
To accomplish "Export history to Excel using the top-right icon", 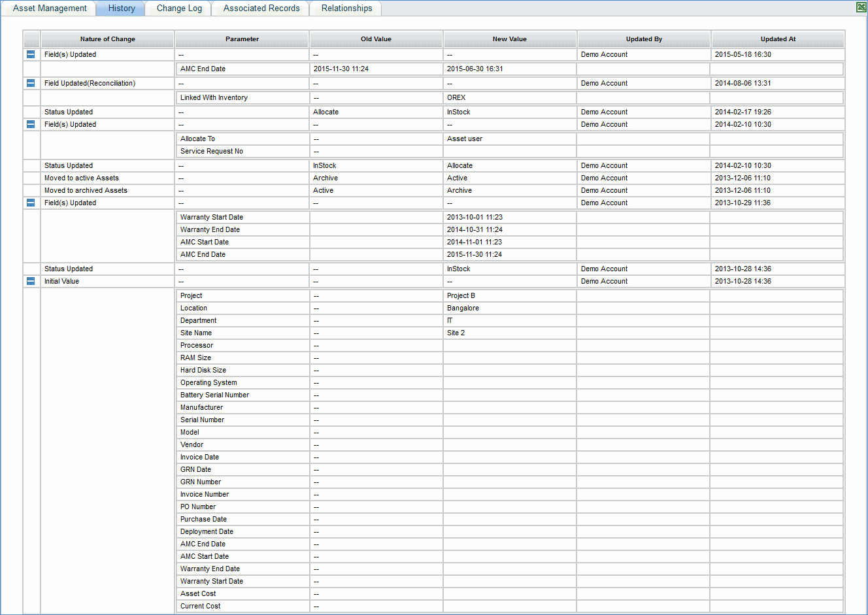I will pos(861,7).
